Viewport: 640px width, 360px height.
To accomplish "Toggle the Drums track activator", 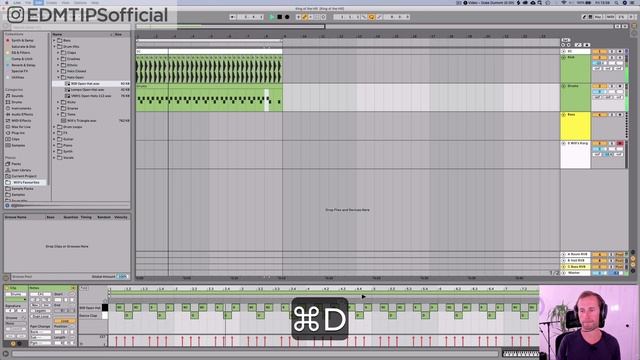I will 599,86.
